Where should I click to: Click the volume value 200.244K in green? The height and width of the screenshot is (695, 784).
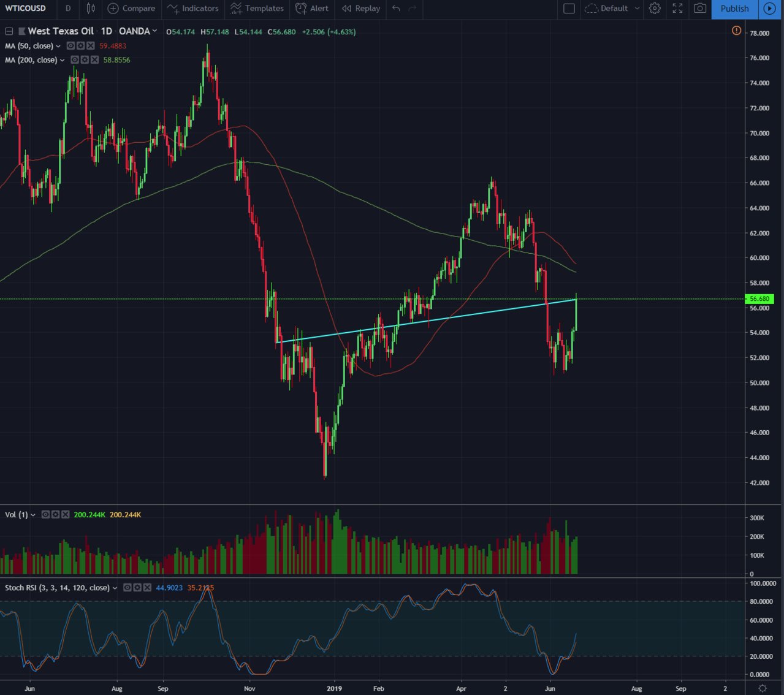(x=89, y=515)
